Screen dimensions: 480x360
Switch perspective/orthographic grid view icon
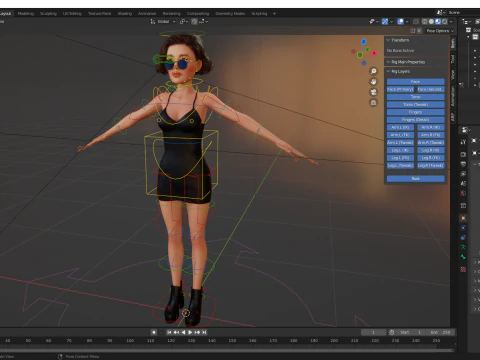pyautogui.click(x=373, y=103)
